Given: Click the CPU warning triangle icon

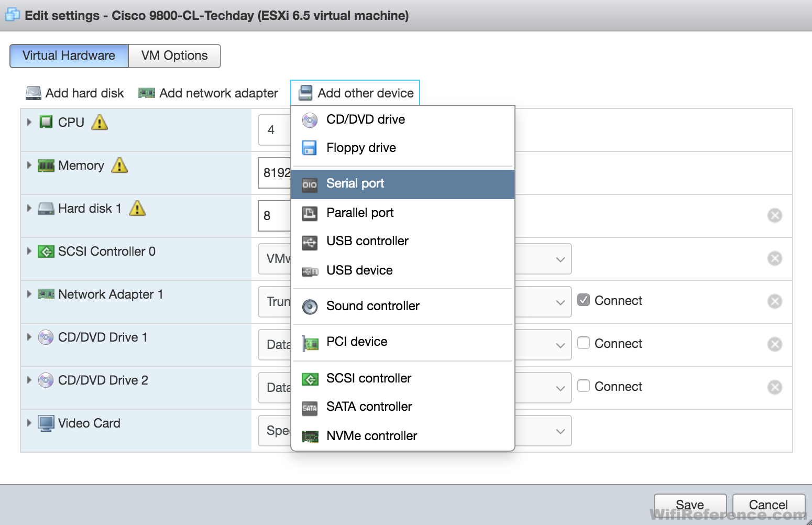Looking at the screenshot, I should 100,122.
